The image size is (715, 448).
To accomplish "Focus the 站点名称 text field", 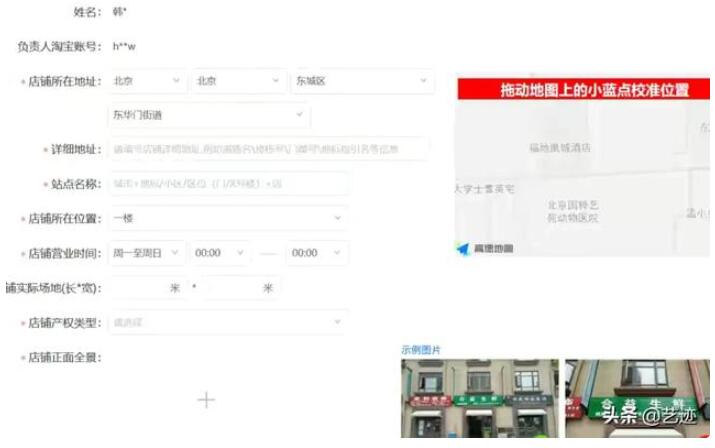I will 228,184.
